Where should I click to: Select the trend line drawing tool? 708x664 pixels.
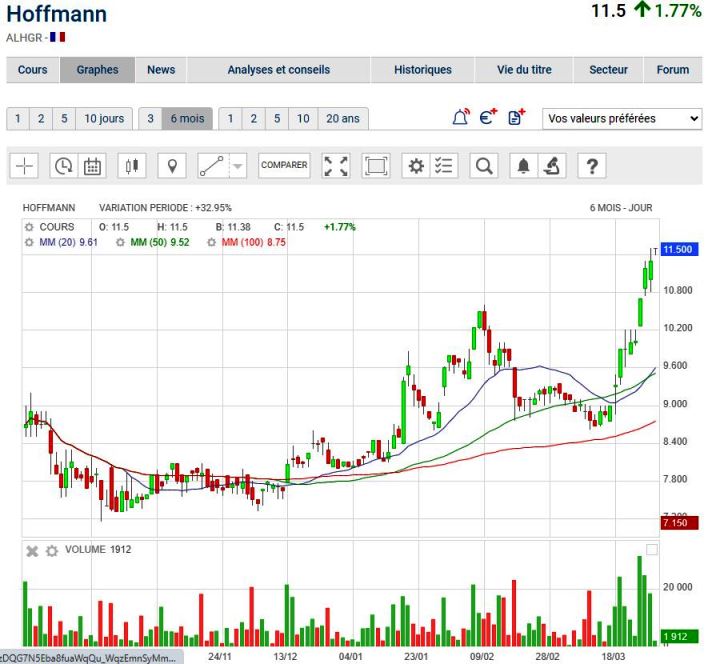tap(213, 166)
